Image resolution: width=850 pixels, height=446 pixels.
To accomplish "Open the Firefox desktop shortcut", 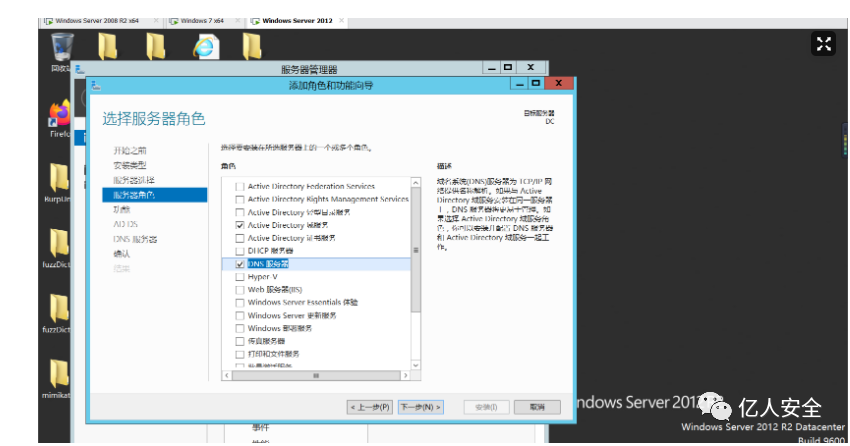I will (x=60, y=114).
